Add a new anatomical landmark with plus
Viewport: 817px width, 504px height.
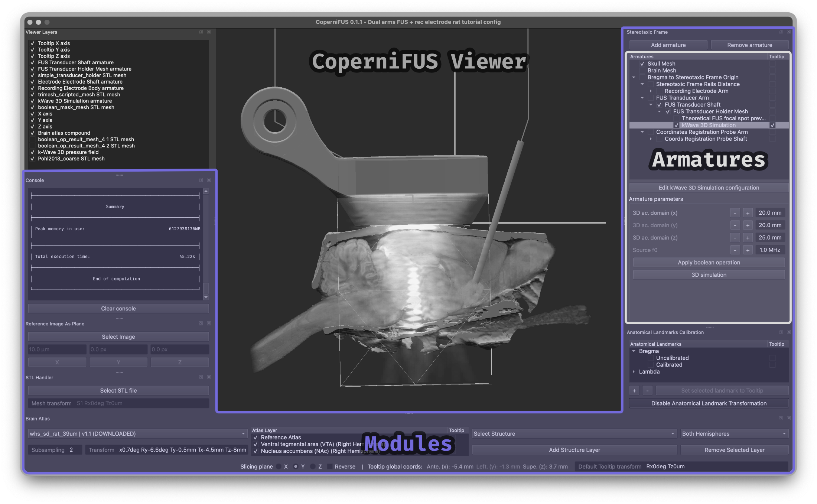pos(634,391)
